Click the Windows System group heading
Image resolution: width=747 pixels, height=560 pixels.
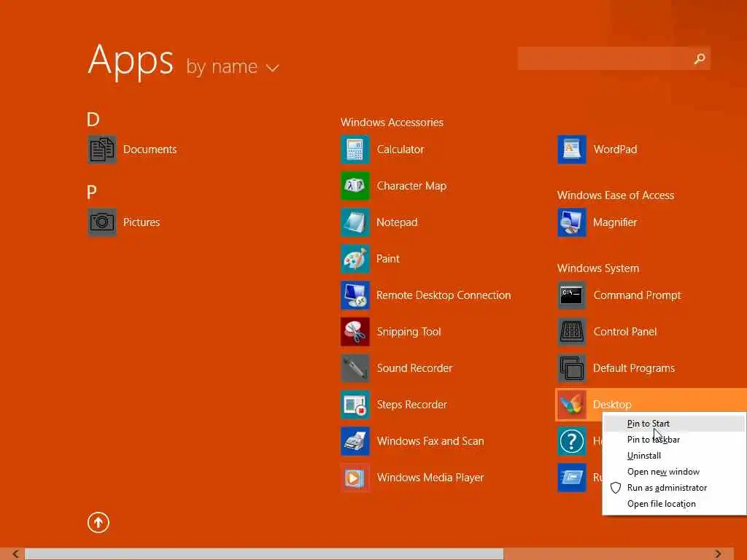(x=598, y=268)
